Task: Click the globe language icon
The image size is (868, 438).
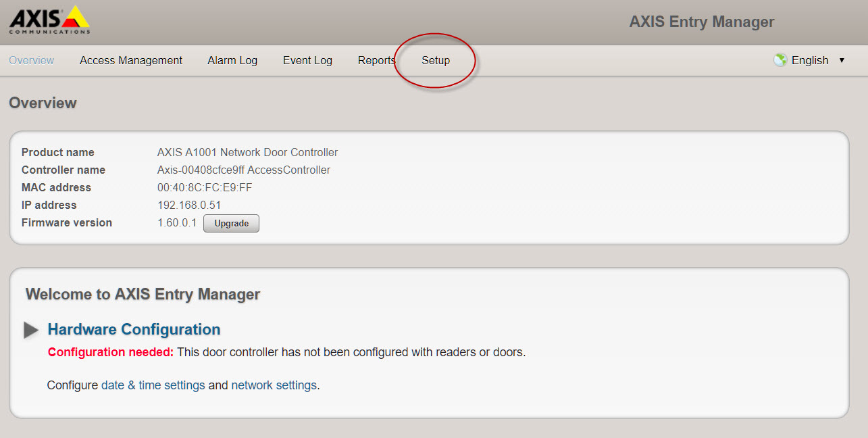Action: point(780,60)
